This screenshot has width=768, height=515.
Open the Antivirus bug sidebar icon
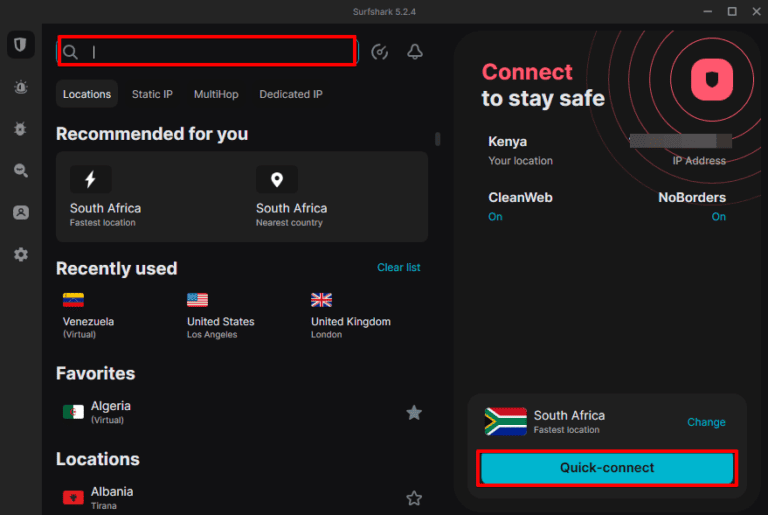pyautogui.click(x=20, y=129)
